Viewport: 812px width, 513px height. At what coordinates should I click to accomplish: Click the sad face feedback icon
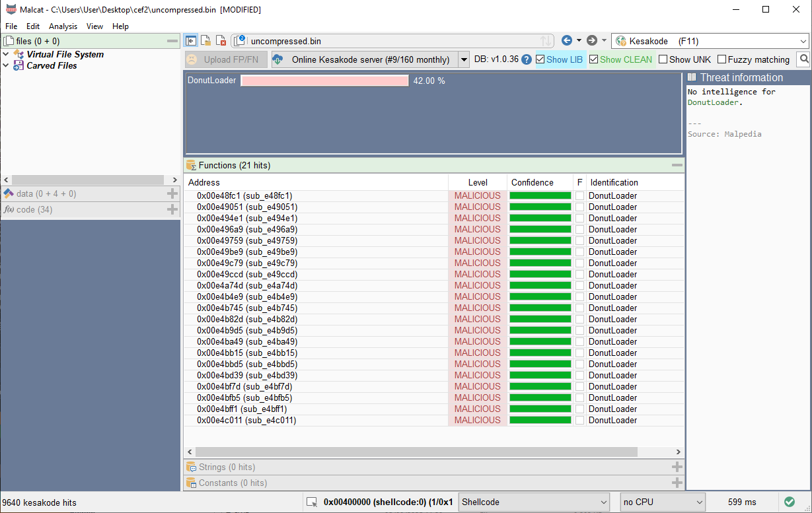[192, 59]
